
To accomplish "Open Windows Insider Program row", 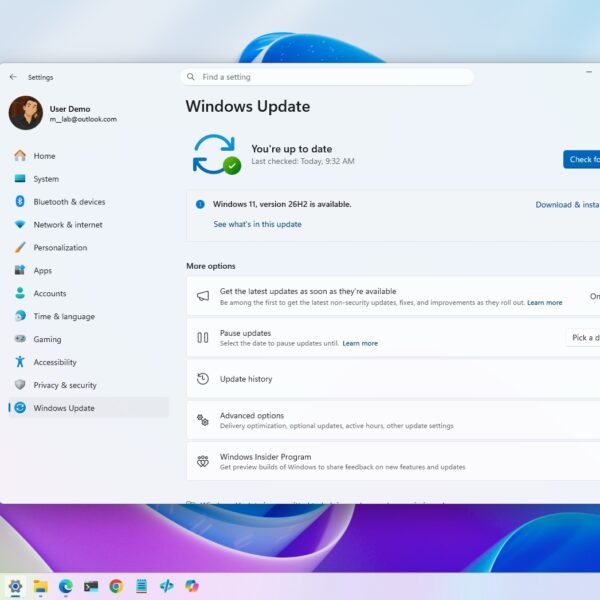I will [x=393, y=461].
